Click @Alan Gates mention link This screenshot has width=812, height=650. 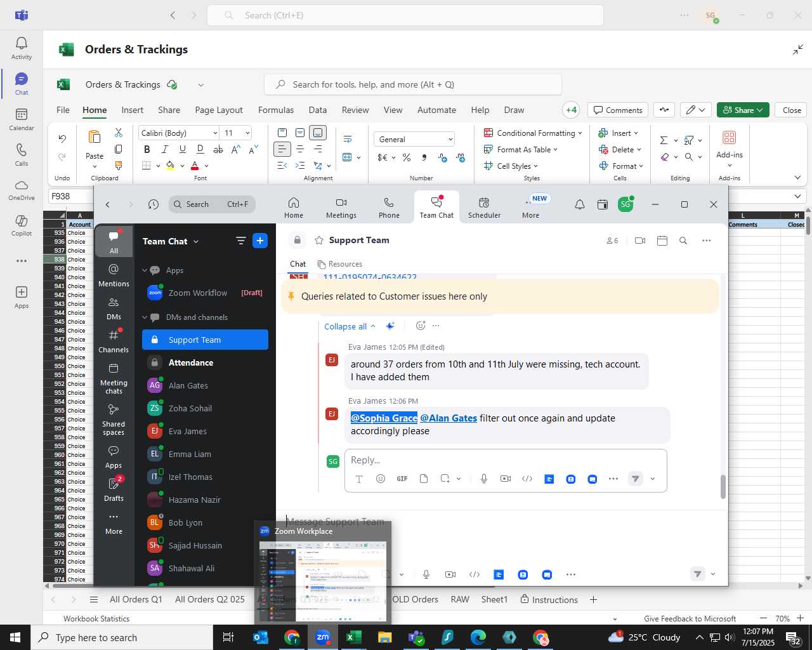[449, 418]
